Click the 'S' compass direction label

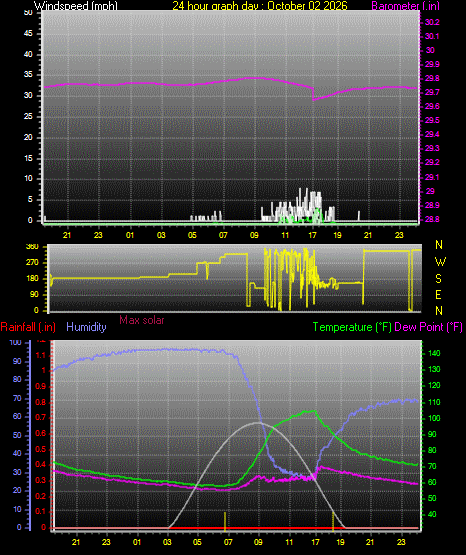[x=438, y=279]
